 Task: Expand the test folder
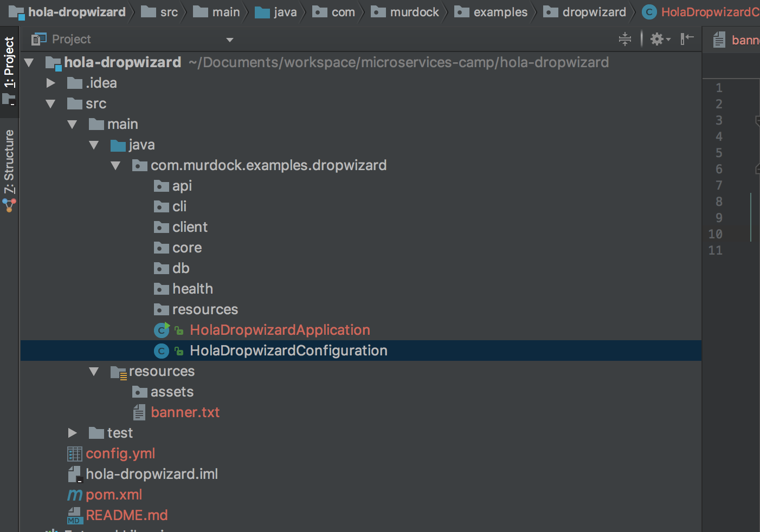tap(72, 433)
